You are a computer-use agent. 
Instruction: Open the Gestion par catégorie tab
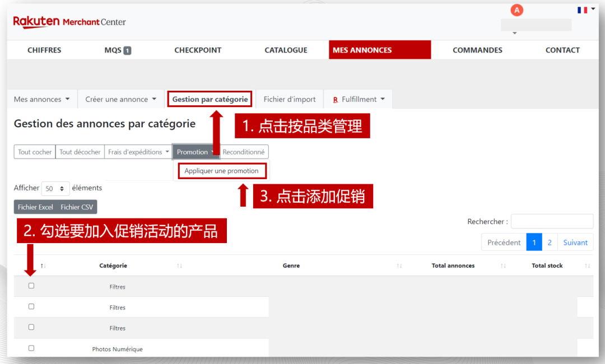[x=210, y=99]
